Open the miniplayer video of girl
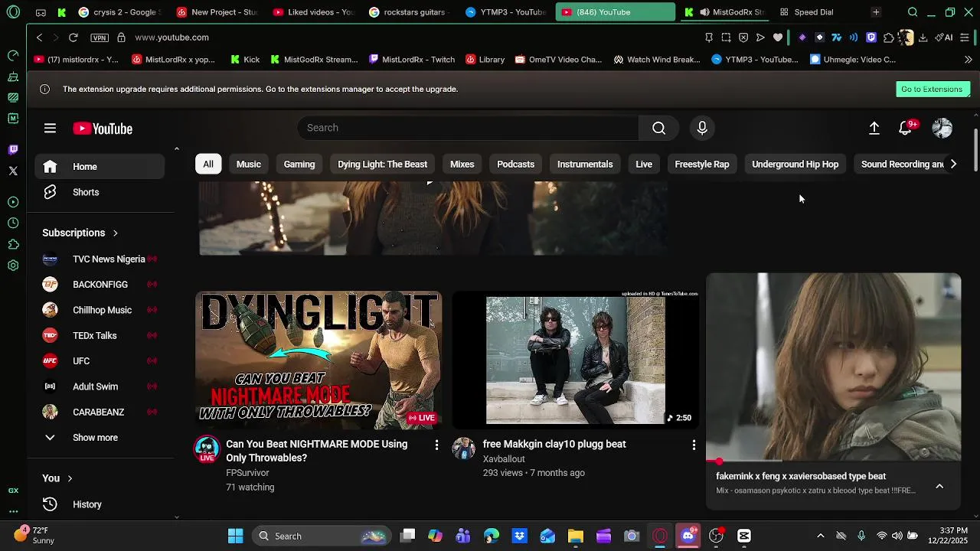 [x=833, y=367]
